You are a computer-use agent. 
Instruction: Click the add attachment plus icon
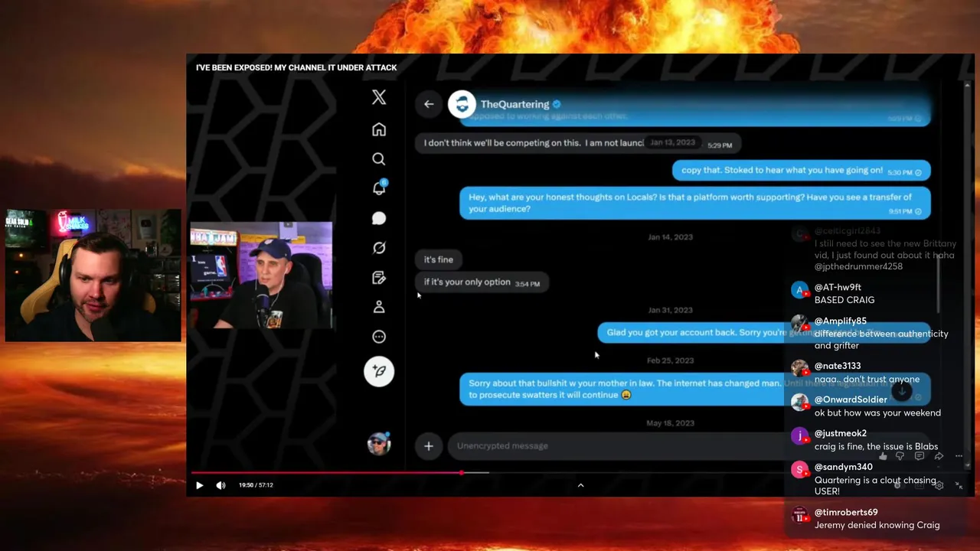429,445
